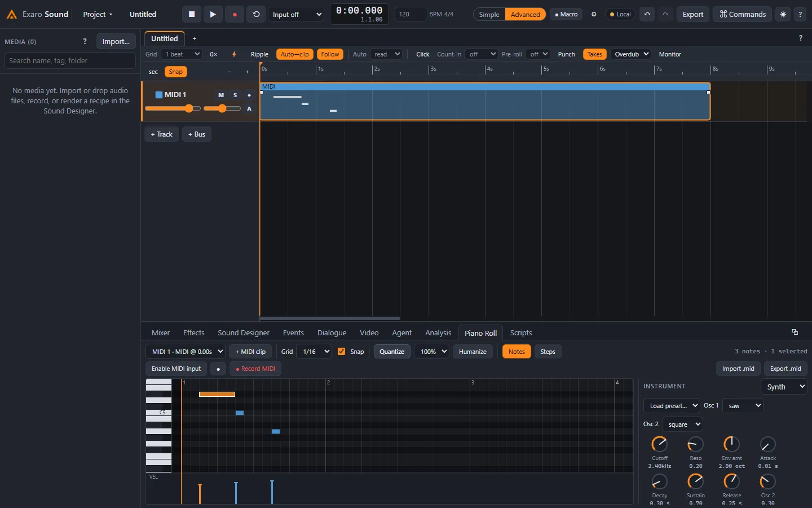Open help via the top-right question mark
The width and height of the screenshot is (812, 508).
[x=800, y=14]
